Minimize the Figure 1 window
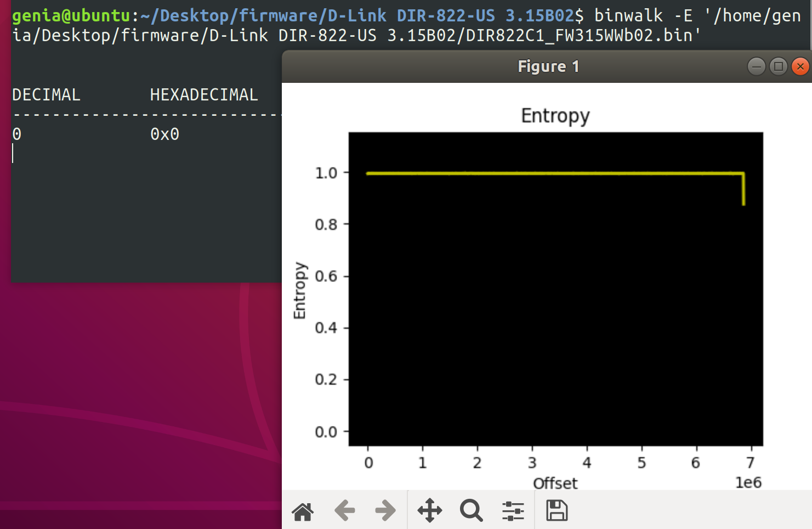Image resolution: width=812 pixels, height=529 pixels. pos(756,67)
